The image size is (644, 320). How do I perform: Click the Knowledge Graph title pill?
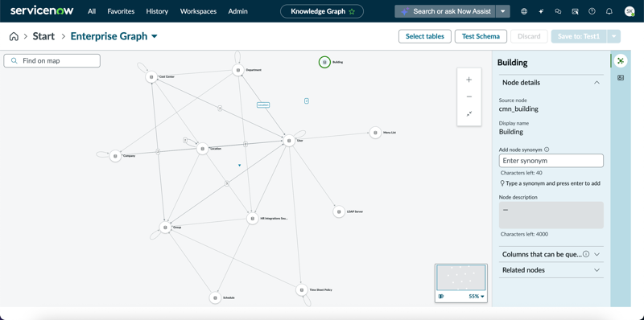pos(322,11)
